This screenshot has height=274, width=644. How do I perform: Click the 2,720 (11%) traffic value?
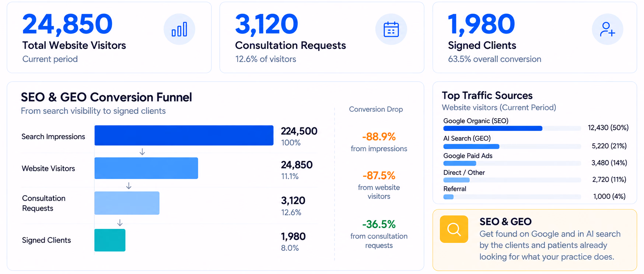[x=609, y=179]
